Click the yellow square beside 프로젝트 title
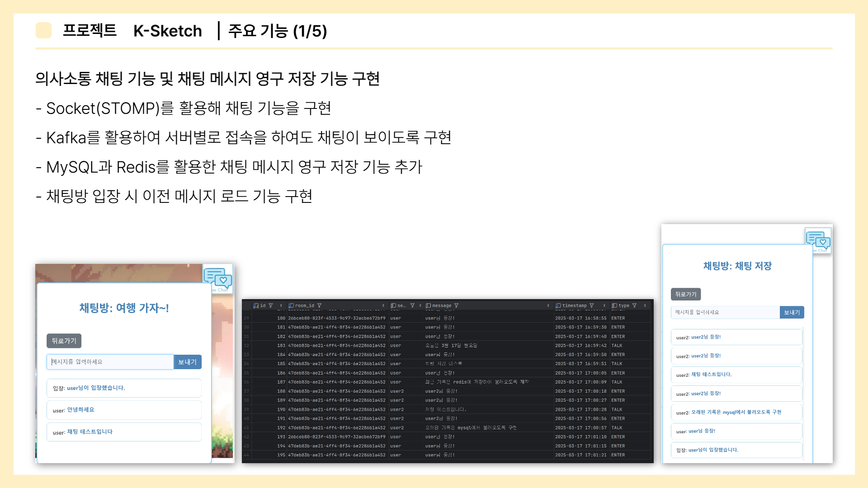Image resolution: width=868 pixels, height=488 pixels. (x=43, y=30)
